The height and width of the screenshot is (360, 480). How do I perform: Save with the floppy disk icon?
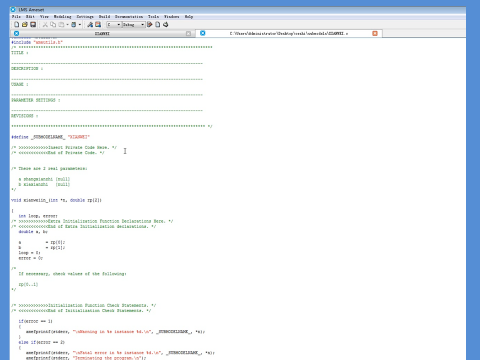33,25
